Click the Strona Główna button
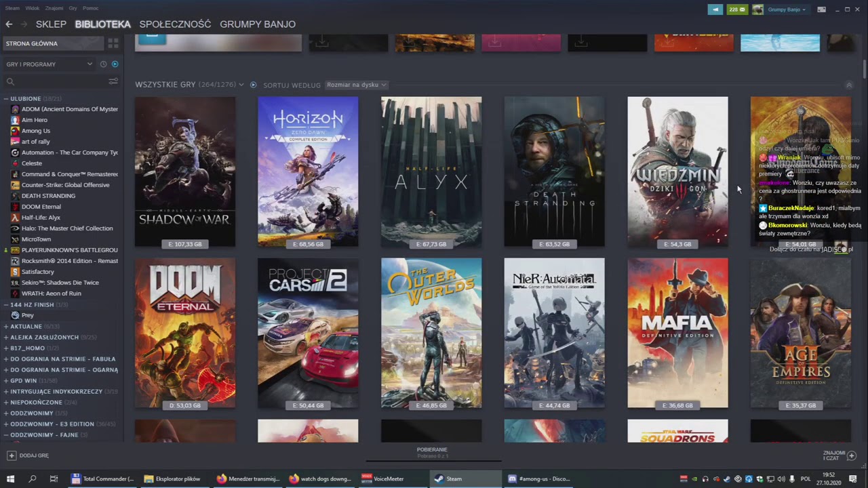 (52, 43)
